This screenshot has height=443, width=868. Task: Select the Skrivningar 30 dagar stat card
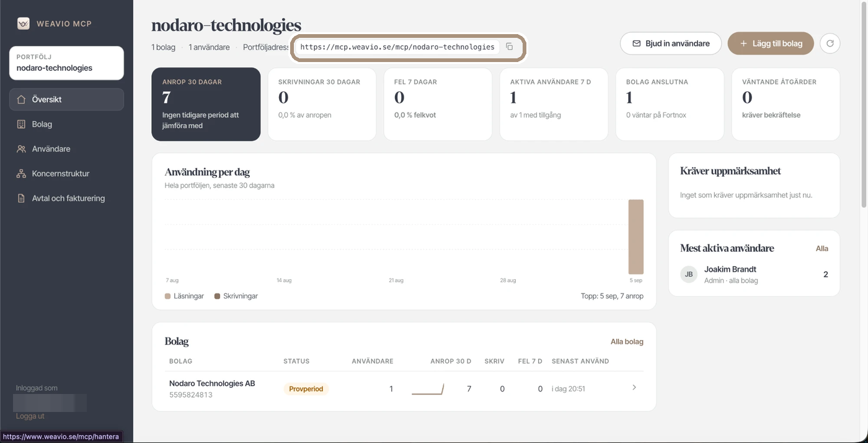[x=322, y=104]
